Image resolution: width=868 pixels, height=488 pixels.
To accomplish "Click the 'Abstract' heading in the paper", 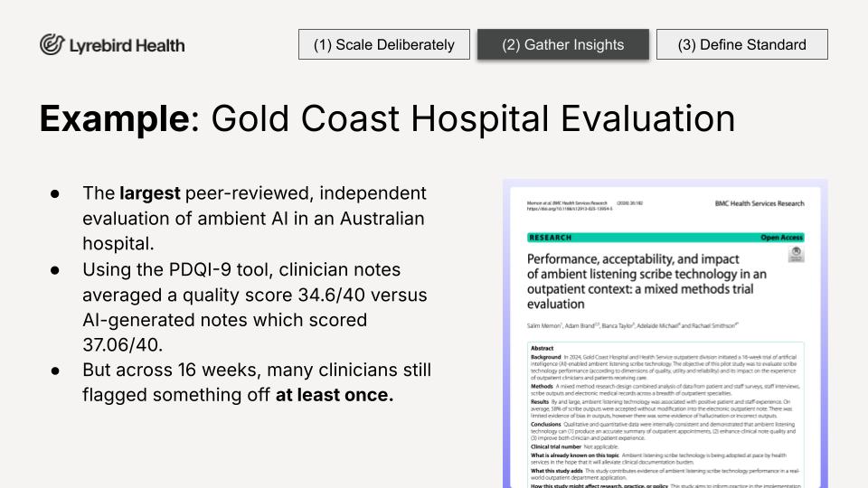I will 542,348.
